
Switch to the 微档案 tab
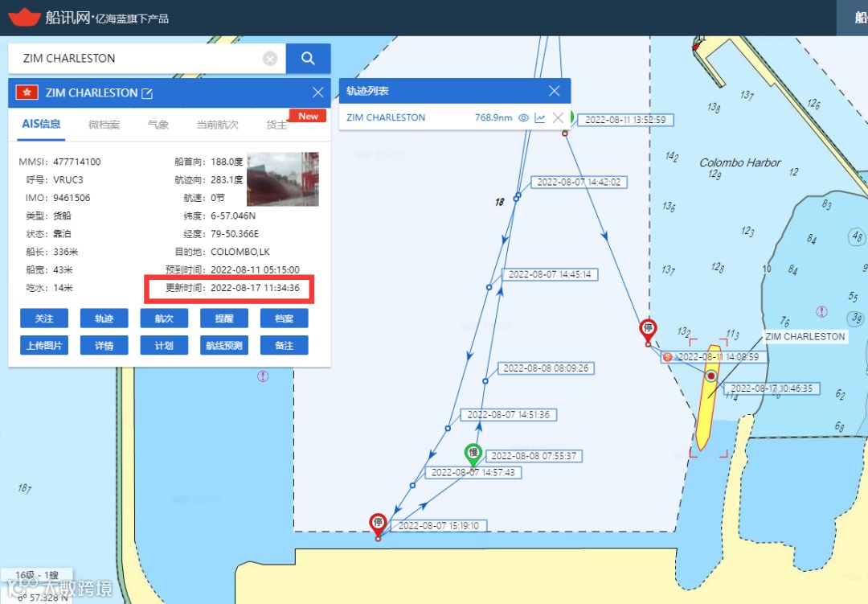(104, 124)
